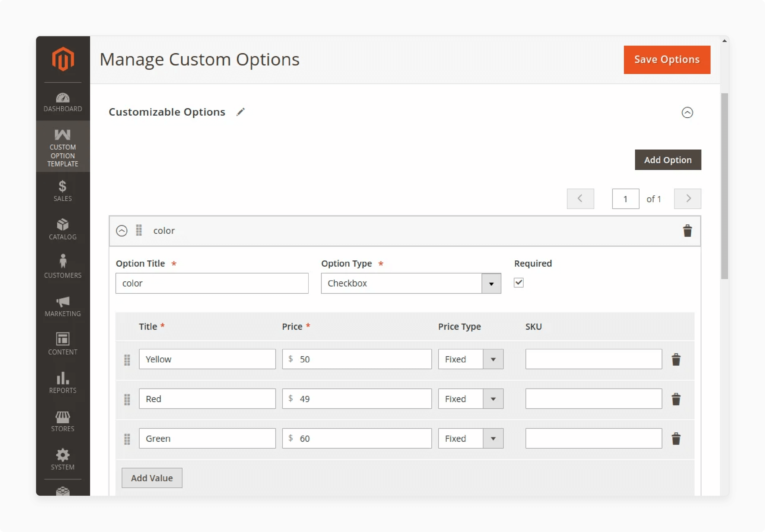
Task: Click the SKU field in Red row
Action: [594, 399]
